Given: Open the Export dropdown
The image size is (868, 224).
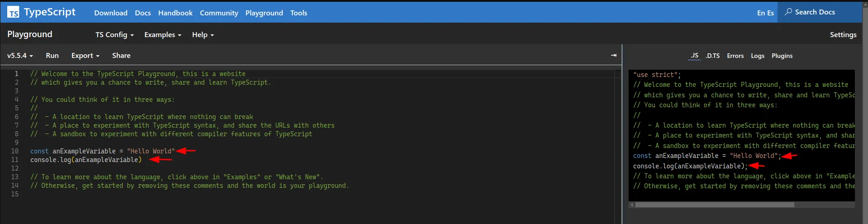Looking at the screenshot, I should (85, 56).
